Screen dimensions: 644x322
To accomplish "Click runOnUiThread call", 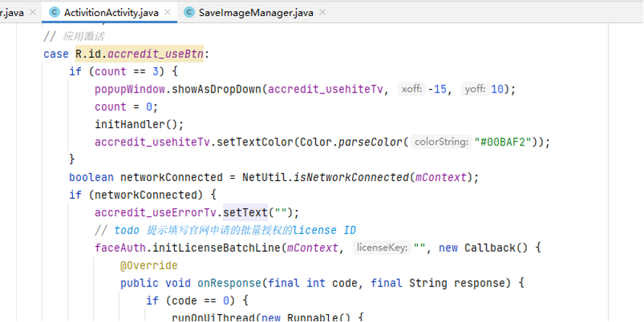I will coord(213,318).
